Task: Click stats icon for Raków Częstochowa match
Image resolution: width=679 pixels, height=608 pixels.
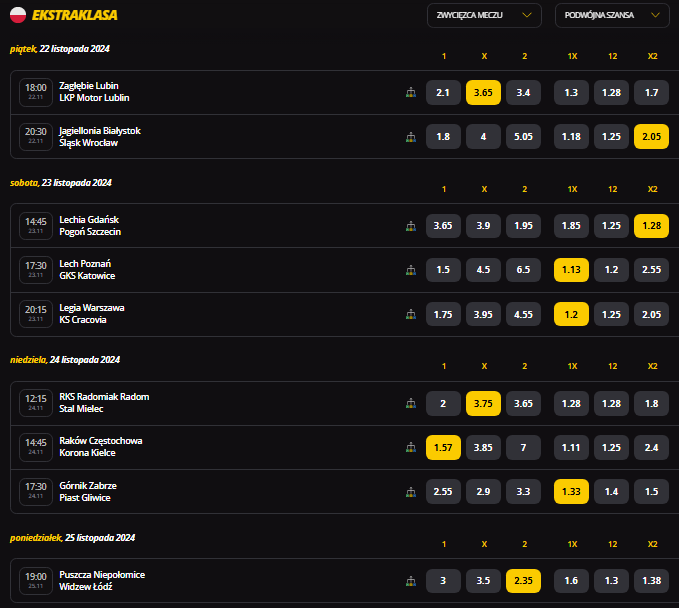Action: 410,447
